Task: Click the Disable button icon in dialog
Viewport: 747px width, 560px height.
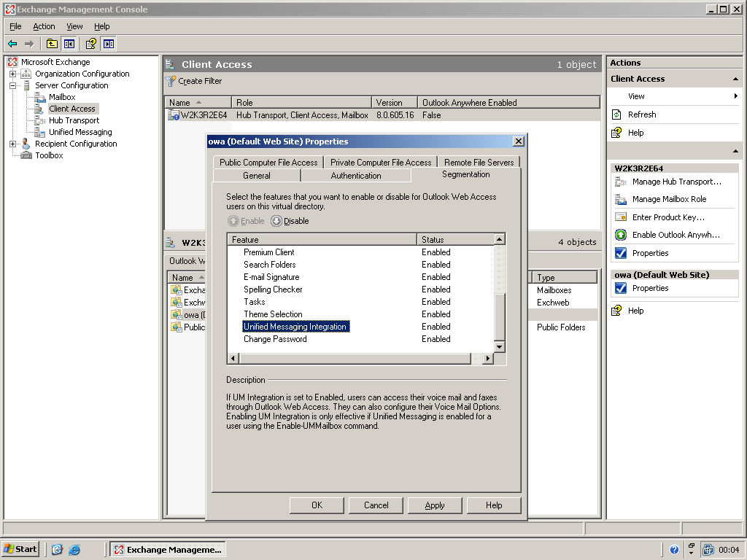Action: pyautogui.click(x=276, y=221)
